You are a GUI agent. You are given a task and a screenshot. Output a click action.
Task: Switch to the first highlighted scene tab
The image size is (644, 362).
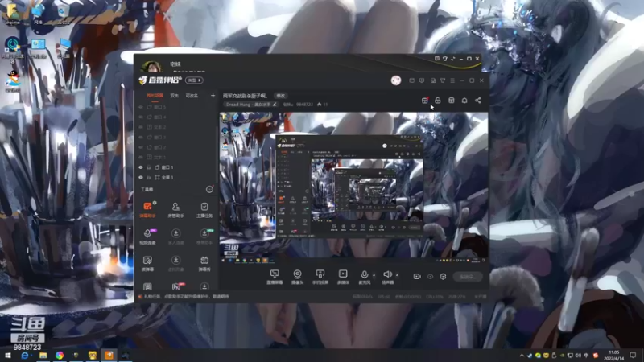(x=155, y=96)
